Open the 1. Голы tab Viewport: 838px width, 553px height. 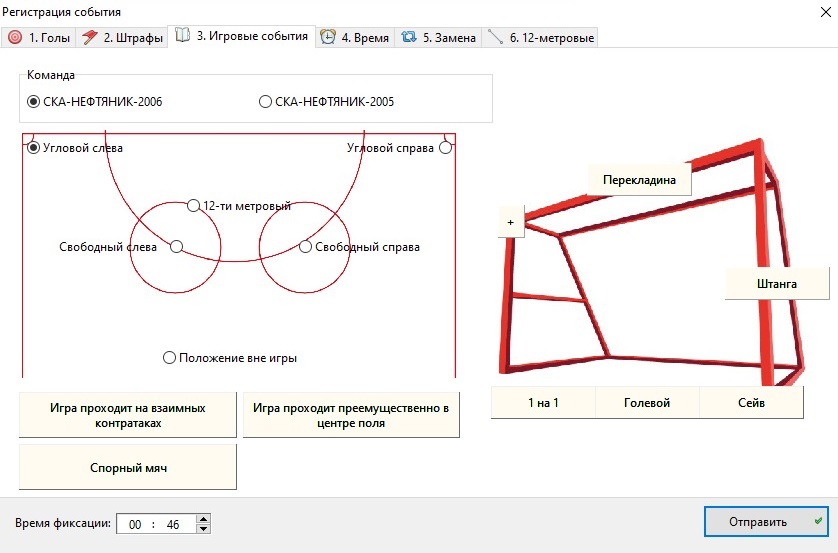(38, 37)
